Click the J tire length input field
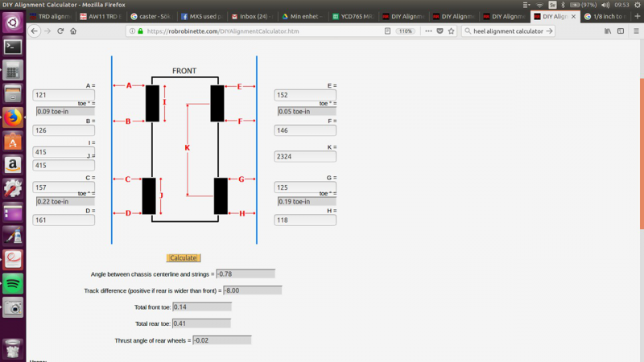The image size is (644, 362). [x=64, y=165]
